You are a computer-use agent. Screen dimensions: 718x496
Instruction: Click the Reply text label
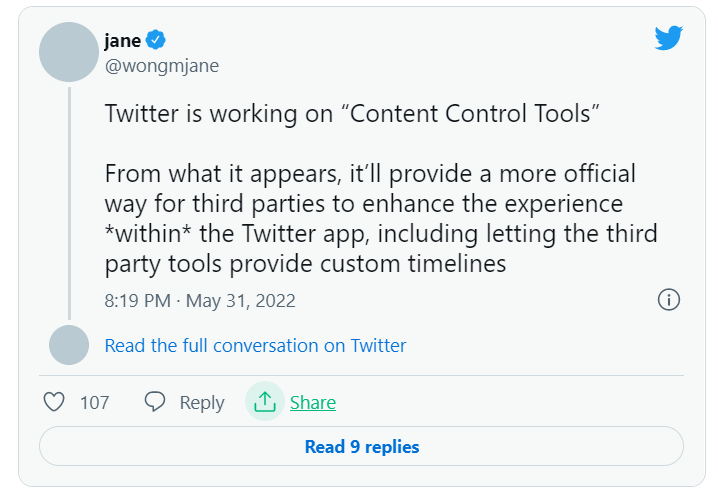point(202,403)
